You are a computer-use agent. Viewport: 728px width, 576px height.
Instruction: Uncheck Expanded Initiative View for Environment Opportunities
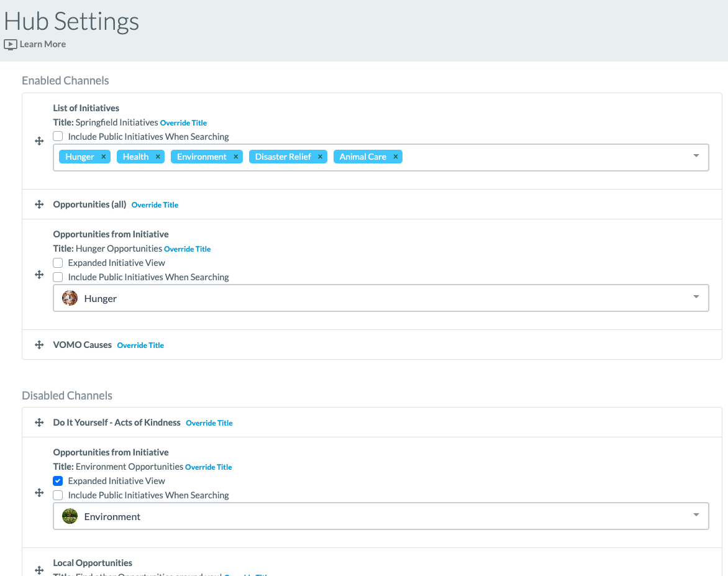[58, 481]
